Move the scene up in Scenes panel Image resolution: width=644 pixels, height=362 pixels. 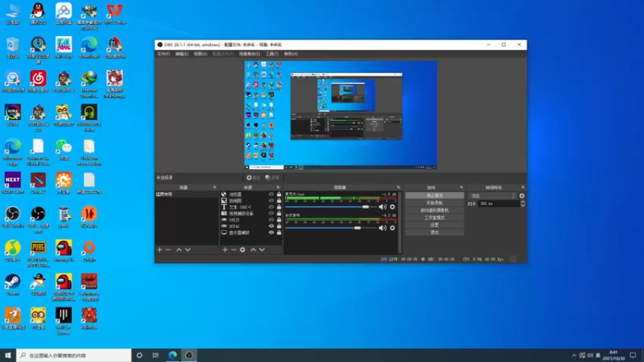pos(179,249)
